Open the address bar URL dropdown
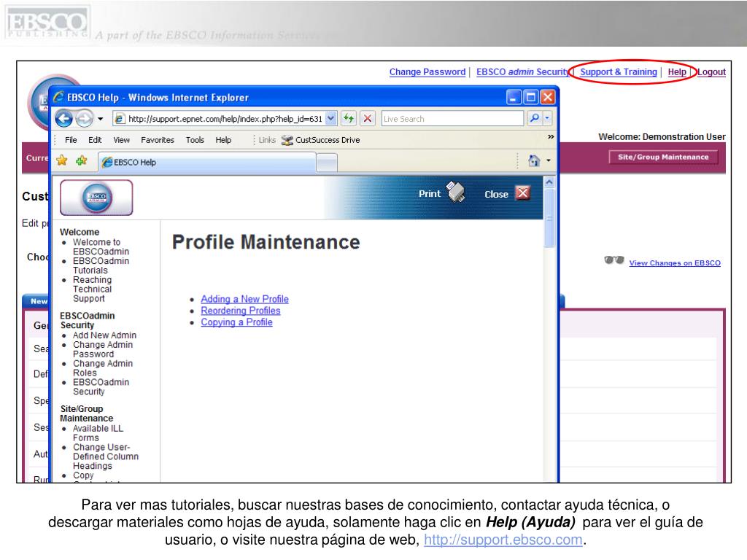 (330, 118)
